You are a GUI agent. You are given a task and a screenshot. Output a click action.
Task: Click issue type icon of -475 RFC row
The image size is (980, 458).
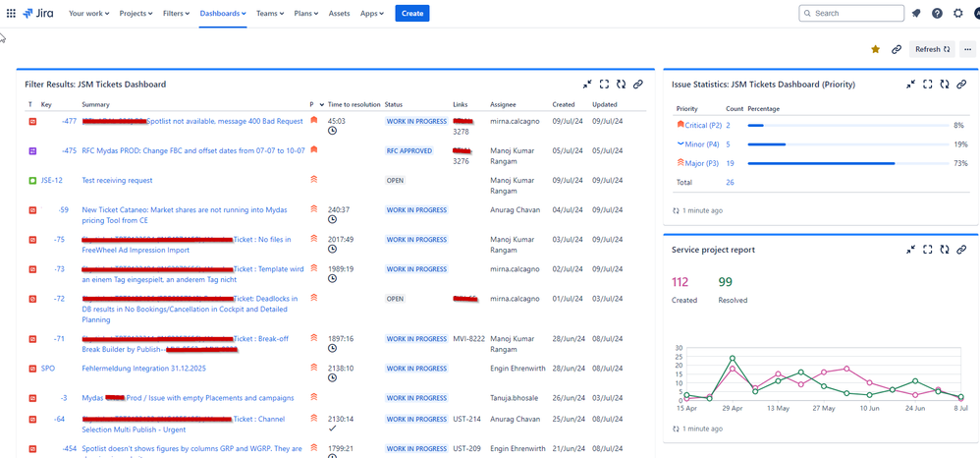32,150
